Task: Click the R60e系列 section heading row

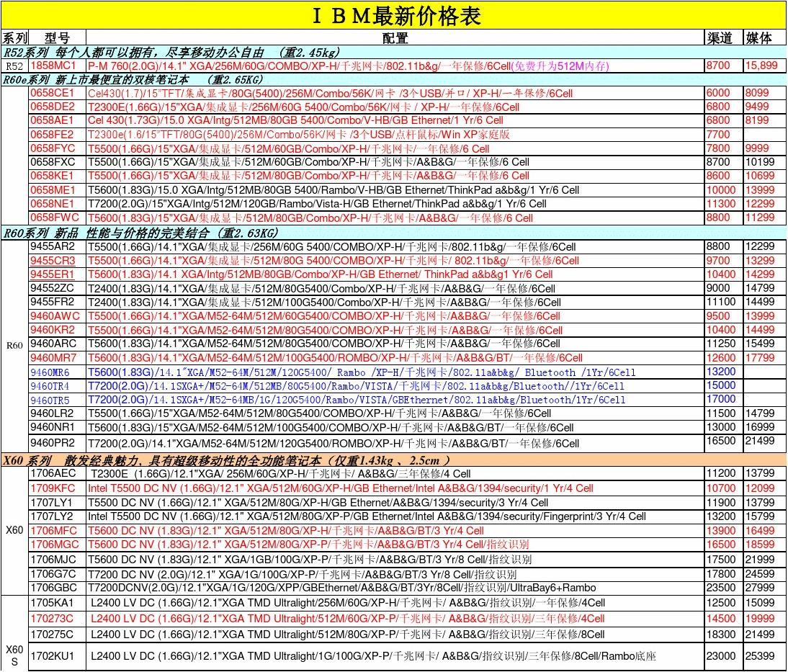Action: pyautogui.click(x=393, y=79)
